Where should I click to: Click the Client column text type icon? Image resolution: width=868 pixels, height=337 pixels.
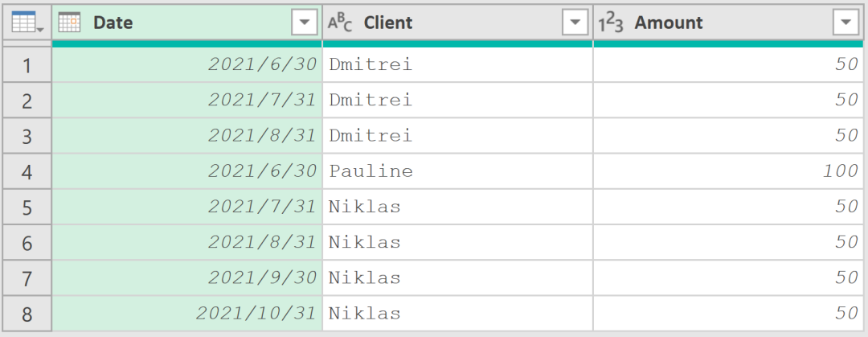click(340, 23)
